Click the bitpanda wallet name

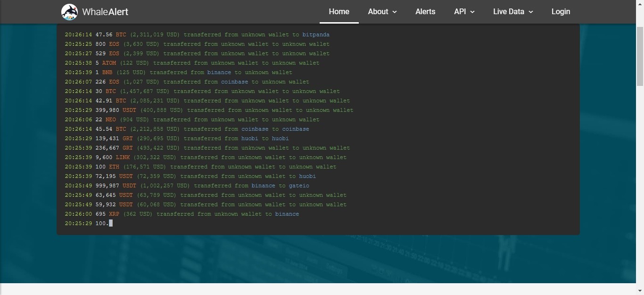[316, 34]
